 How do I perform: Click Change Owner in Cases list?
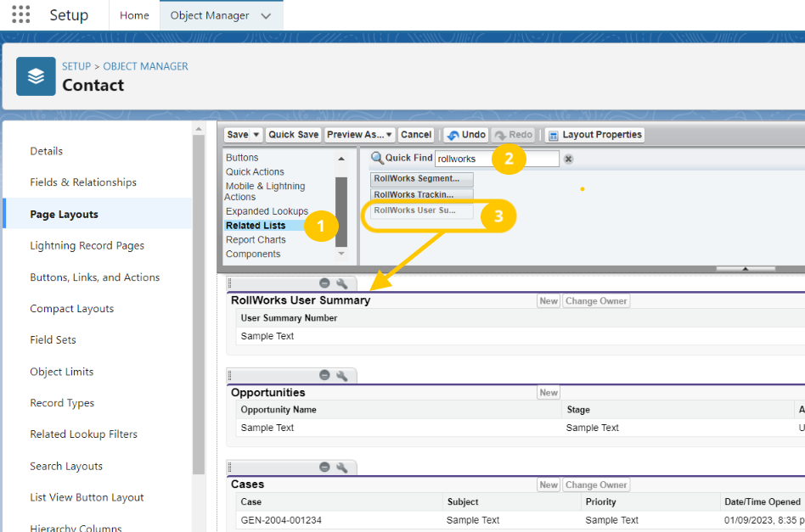596,484
